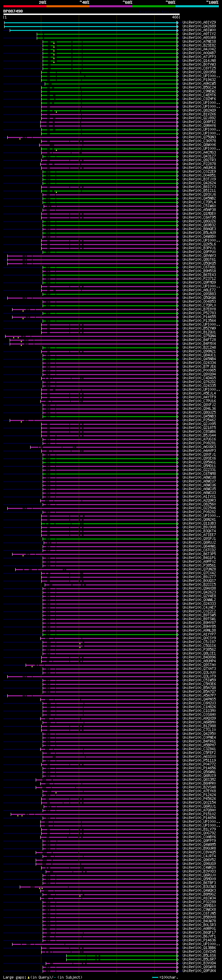The height and width of the screenshot is (980, 222).
Task: Open hit UniRef100_A9SQR9
Action: click(199, 38)
